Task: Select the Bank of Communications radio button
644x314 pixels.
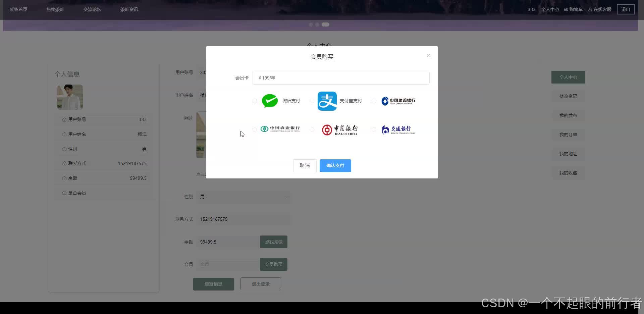Action: 374,129
